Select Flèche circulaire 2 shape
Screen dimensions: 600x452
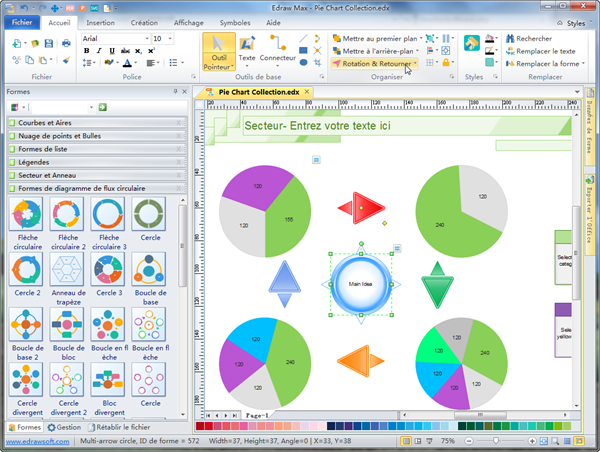pyautogui.click(x=67, y=214)
